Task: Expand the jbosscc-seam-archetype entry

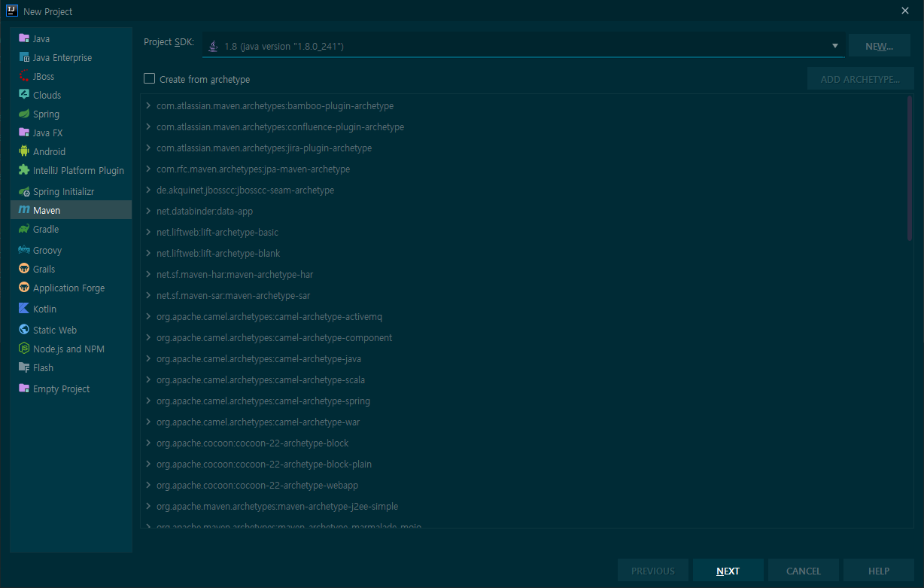Action: pos(148,190)
